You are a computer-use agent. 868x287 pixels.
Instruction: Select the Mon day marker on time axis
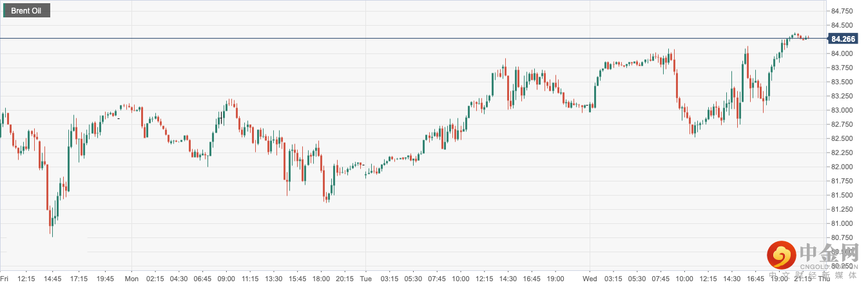point(131,279)
